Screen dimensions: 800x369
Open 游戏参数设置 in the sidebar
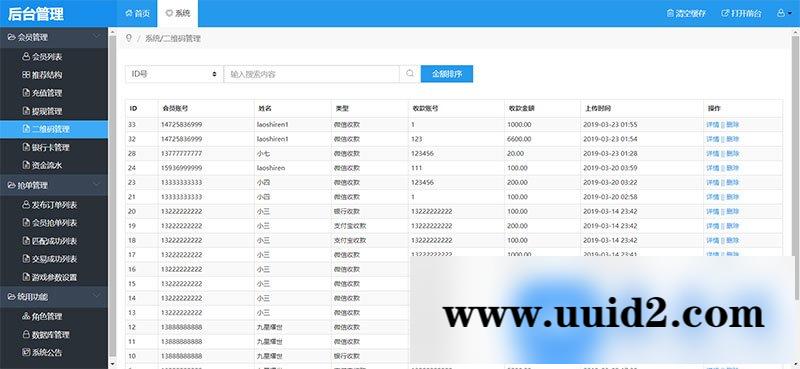pos(49,277)
